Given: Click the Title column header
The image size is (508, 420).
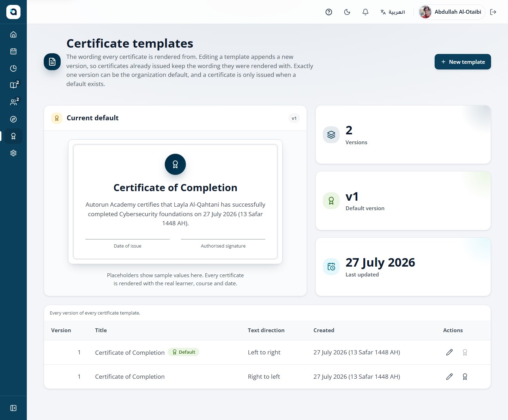Looking at the screenshot, I should pyautogui.click(x=101, y=330).
